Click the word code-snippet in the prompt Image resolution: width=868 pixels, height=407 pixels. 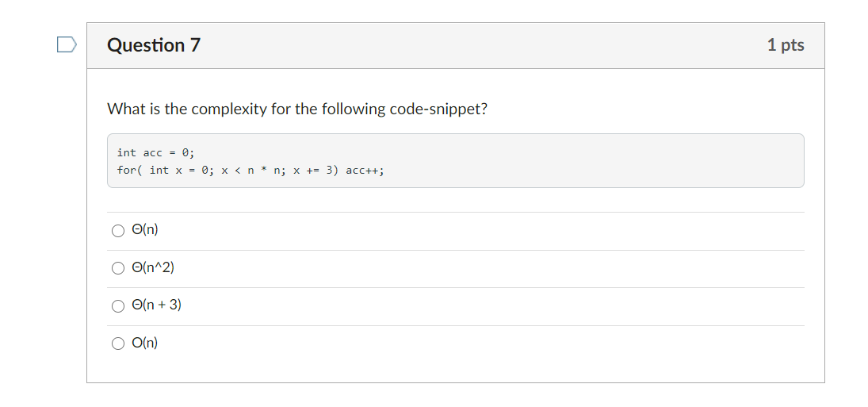pos(438,109)
